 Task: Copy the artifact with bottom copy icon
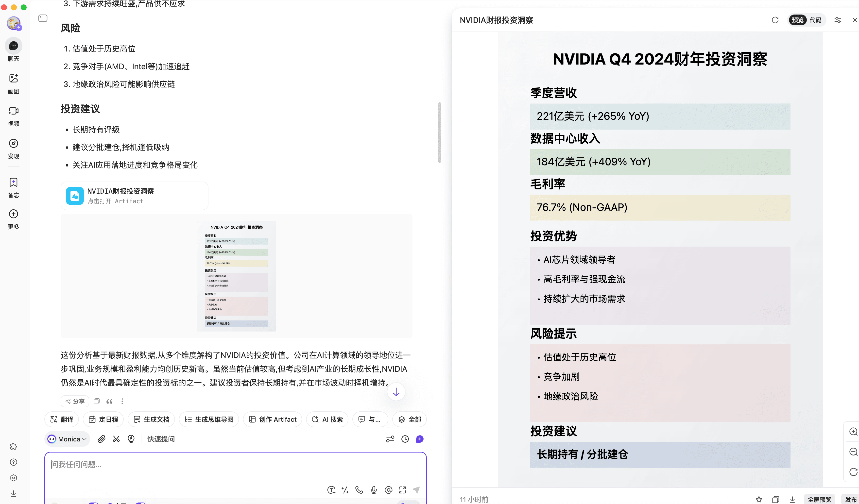click(x=775, y=500)
